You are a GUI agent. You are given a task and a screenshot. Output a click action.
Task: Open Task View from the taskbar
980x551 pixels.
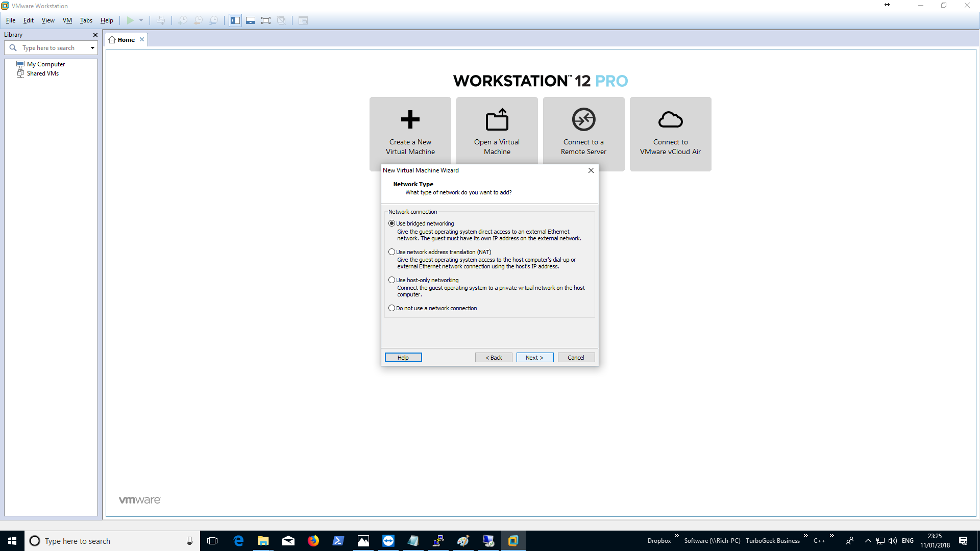[212, 541]
